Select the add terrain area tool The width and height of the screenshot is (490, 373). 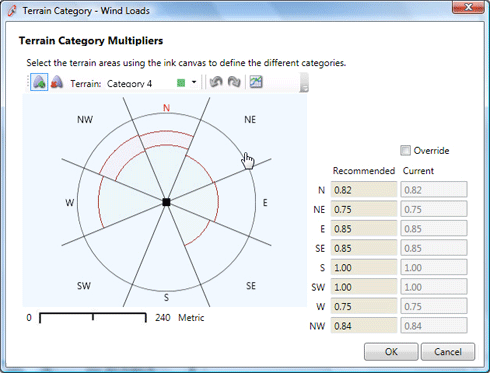[x=39, y=82]
